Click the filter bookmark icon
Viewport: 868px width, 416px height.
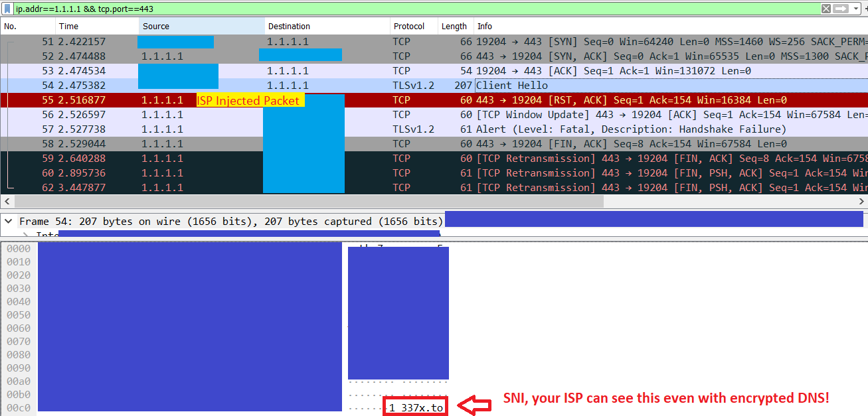click(7, 9)
